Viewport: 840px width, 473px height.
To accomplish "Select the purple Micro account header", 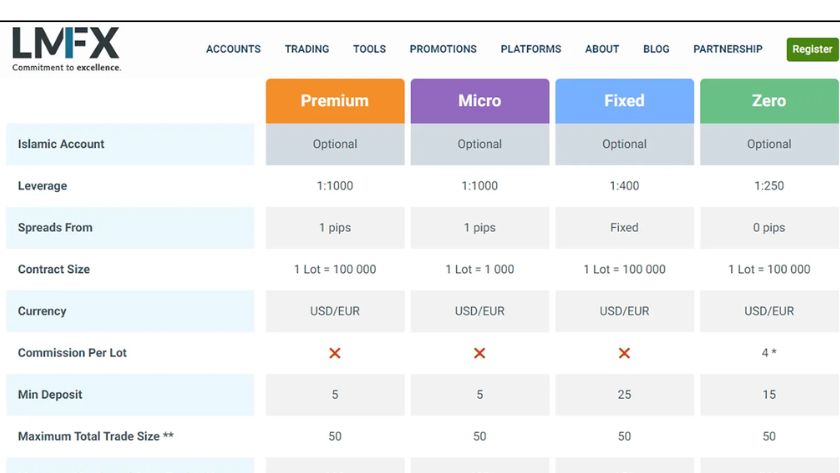I will coord(480,101).
